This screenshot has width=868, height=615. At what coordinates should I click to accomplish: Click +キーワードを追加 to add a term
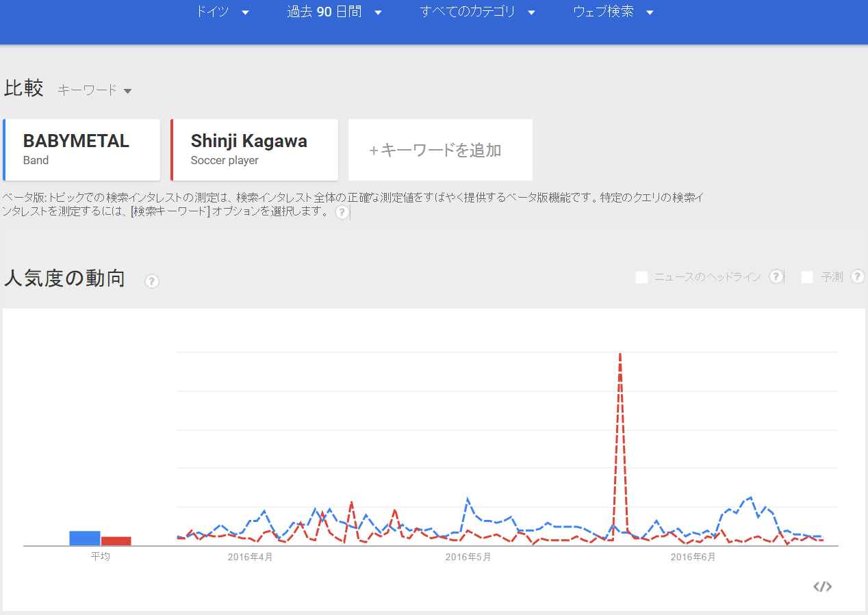pyautogui.click(x=440, y=150)
